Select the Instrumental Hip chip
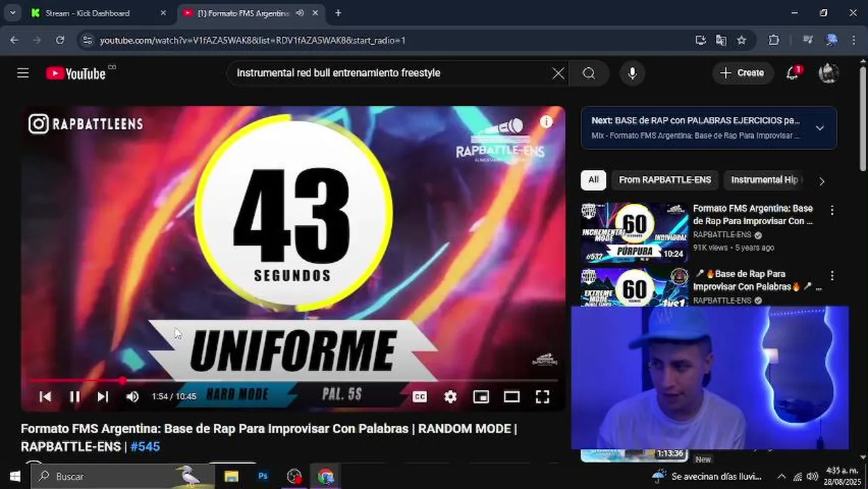868x489 pixels. (x=765, y=180)
